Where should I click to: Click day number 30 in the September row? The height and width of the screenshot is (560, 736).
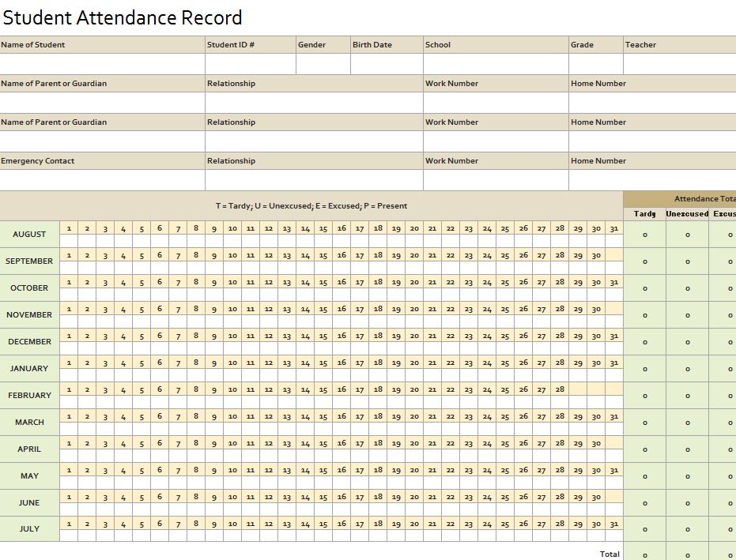(595, 256)
